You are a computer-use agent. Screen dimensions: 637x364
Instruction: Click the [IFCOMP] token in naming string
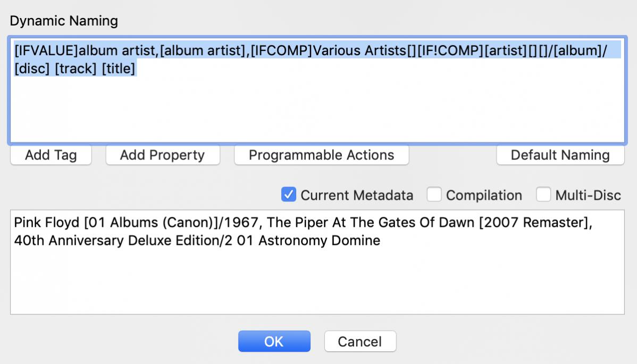pos(281,51)
